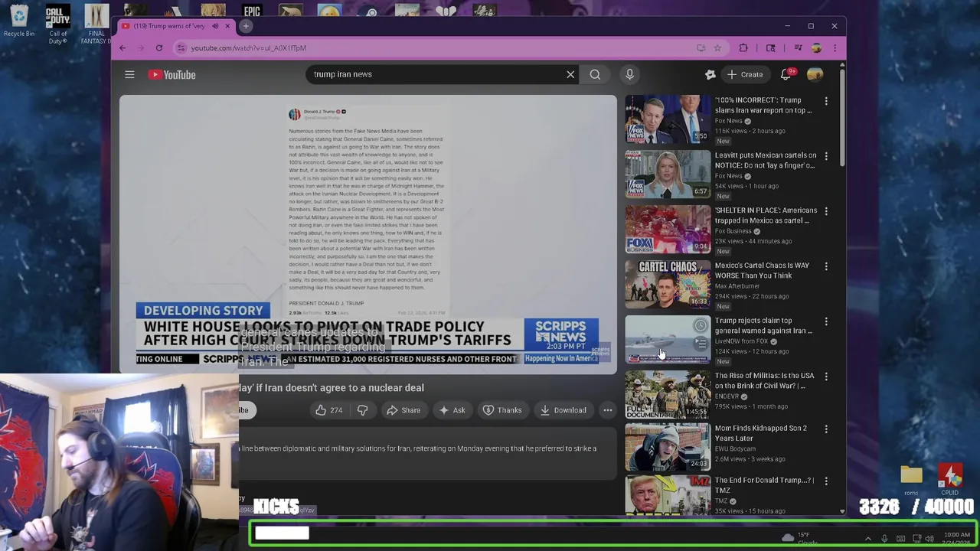Add Trump rejects claim video to queue
Screen dimensions: 980x551
[x=700, y=344]
